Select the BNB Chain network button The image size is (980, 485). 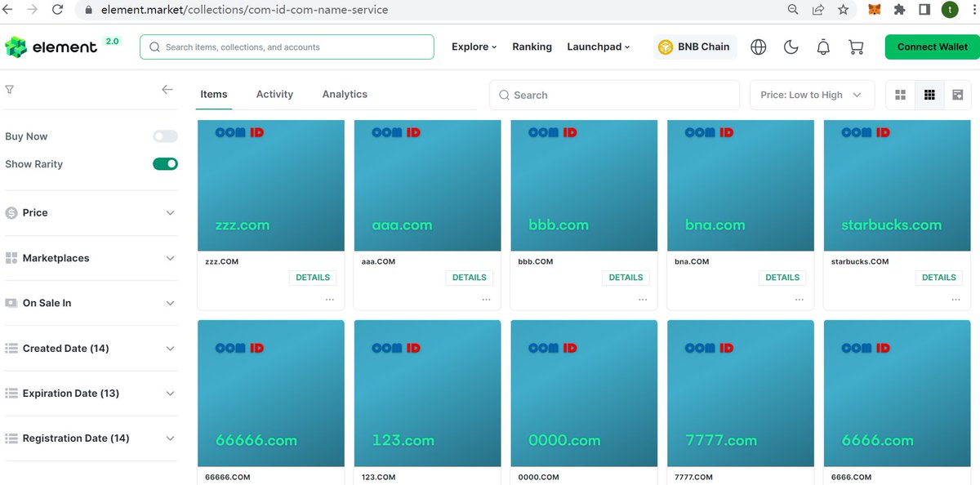coord(695,47)
